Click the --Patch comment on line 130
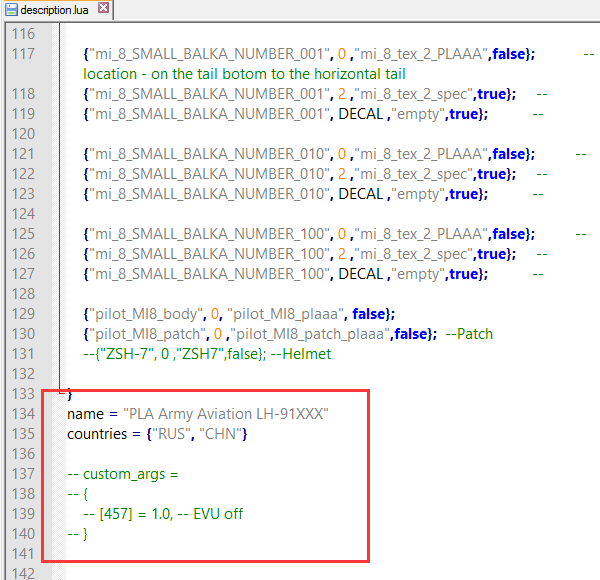This screenshot has height=580, width=600. coord(469,334)
